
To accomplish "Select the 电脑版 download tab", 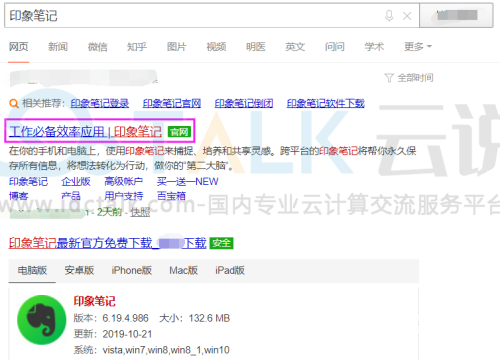I will coord(32,270).
